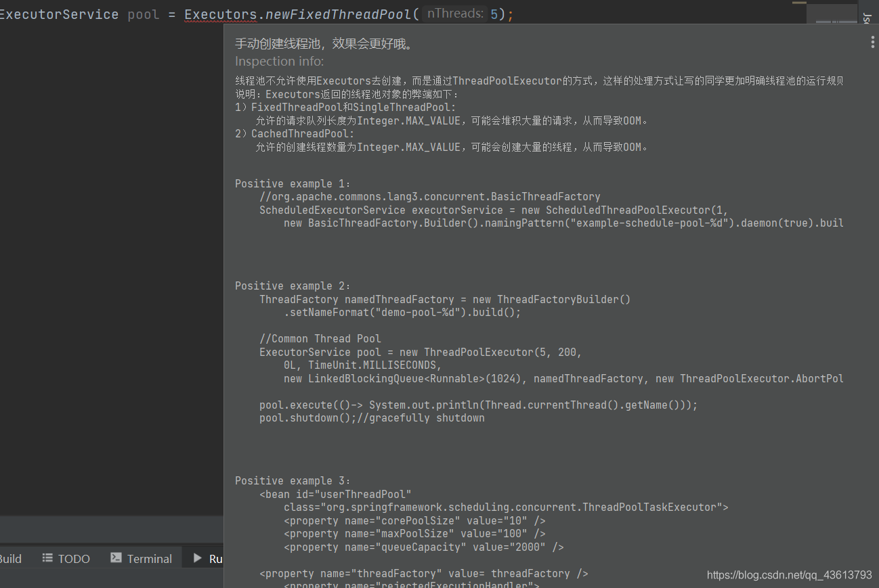Click the 'pool.execute(()-> System.out.println' line
Image resolution: width=879 pixels, height=588 pixels.
click(478, 405)
